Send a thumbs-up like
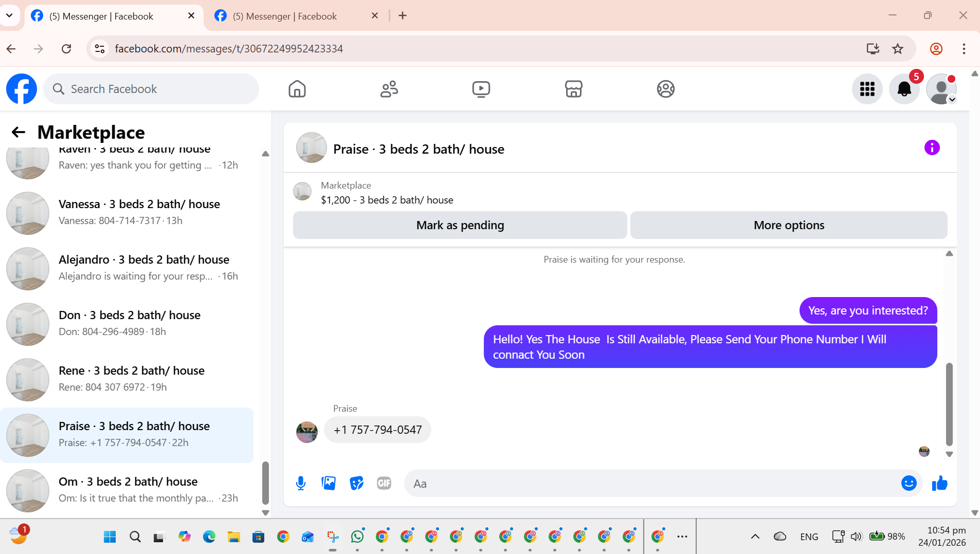The image size is (980, 554). (x=939, y=483)
